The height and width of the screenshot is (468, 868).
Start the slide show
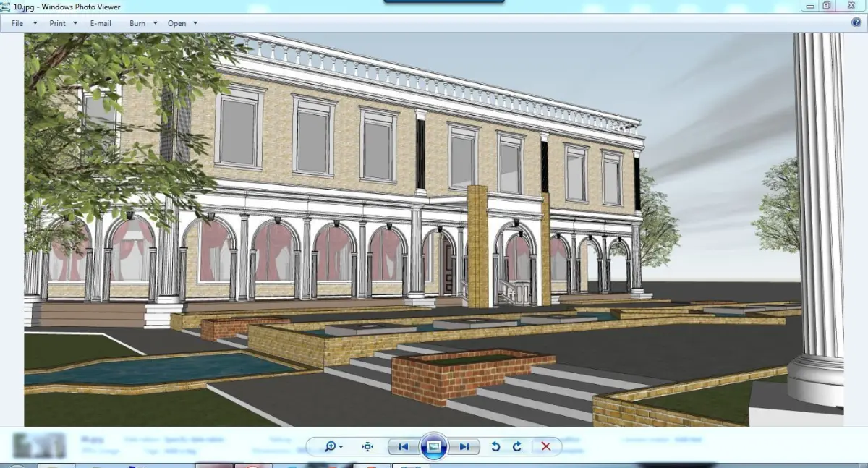[x=434, y=446]
